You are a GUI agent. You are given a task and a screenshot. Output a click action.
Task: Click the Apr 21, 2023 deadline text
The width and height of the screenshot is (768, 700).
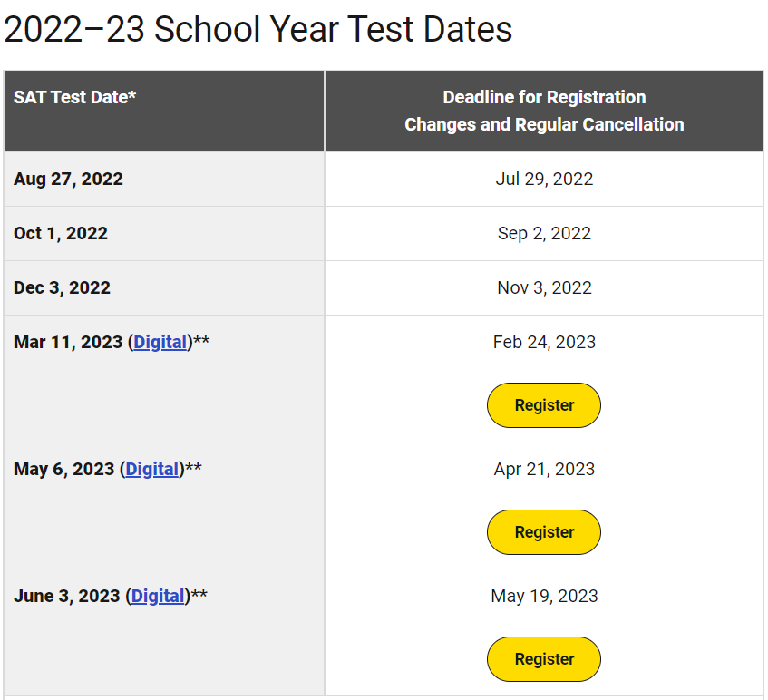coord(544,469)
